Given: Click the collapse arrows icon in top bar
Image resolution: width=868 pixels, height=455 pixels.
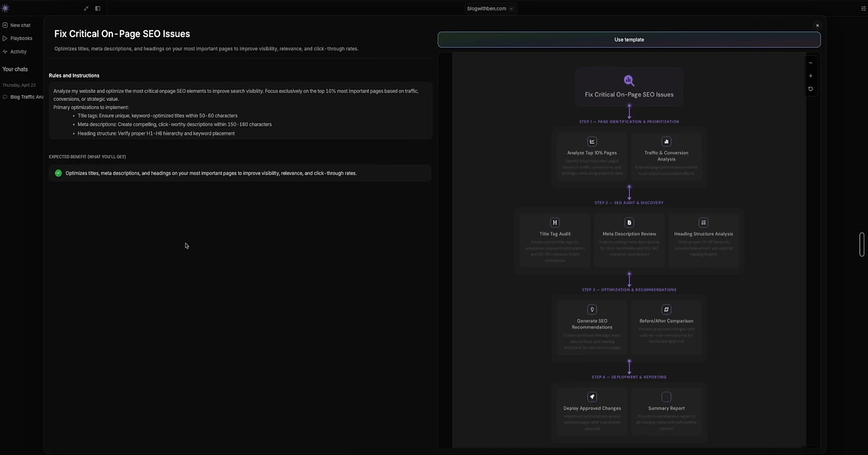Looking at the screenshot, I should [86, 9].
